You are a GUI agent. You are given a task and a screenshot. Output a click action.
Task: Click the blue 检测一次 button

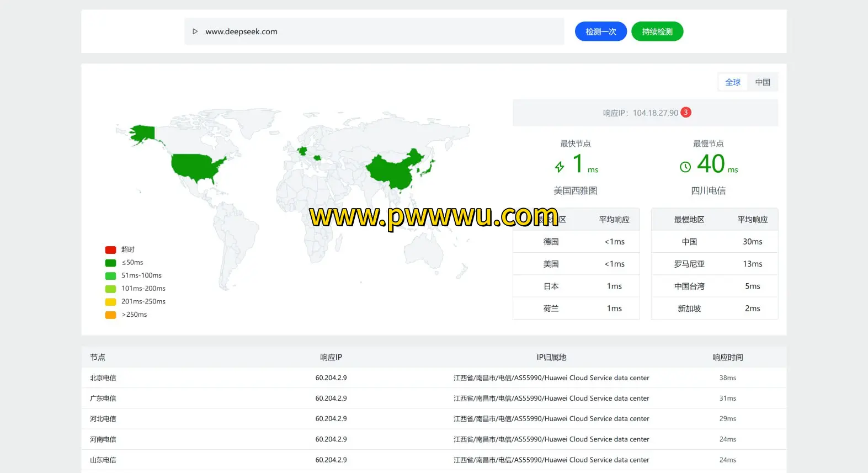pyautogui.click(x=601, y=31)
